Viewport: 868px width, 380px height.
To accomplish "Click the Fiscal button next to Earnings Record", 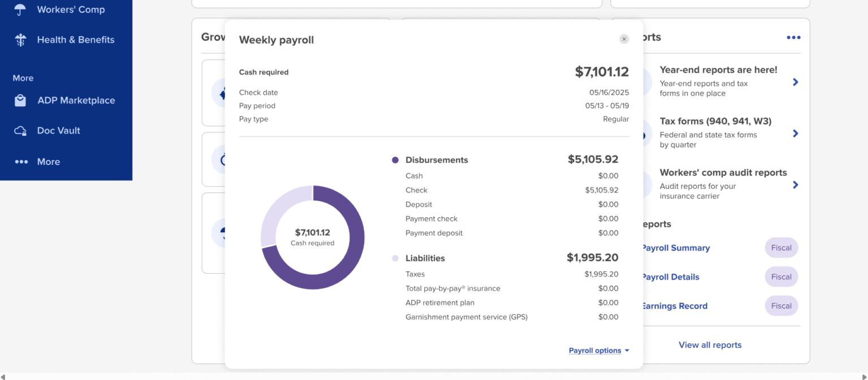I will coord(781,305).
